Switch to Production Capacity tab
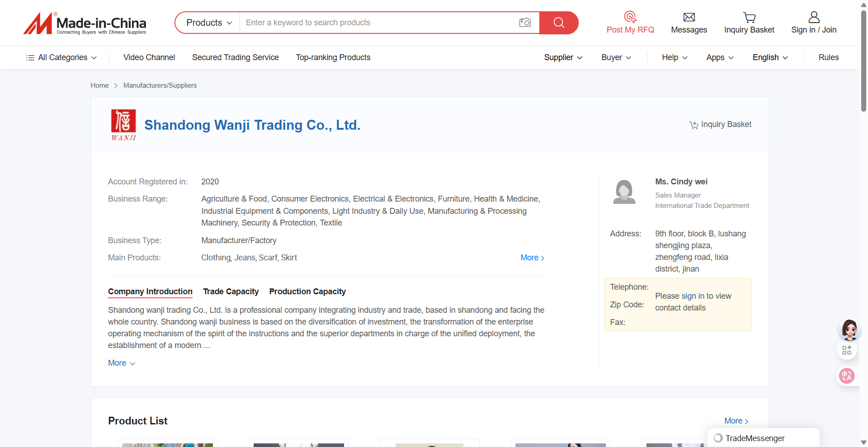This screenshot has height=447, width=868. tap(307, 292)
